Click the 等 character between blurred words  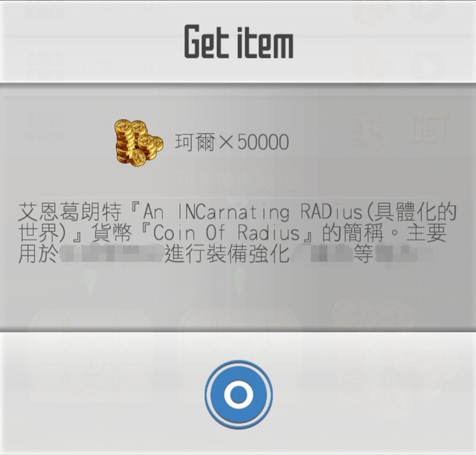tap(364, 254)
